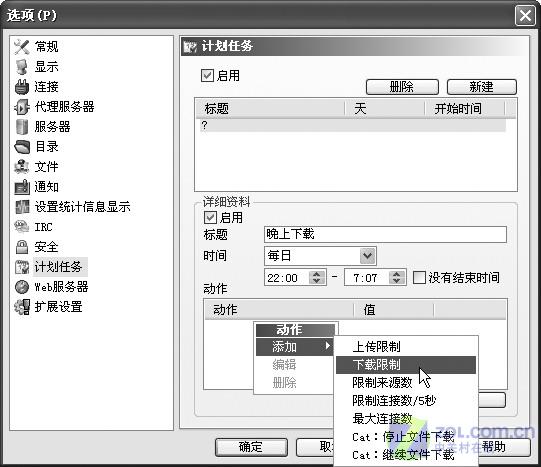Select 通知 in the options list
Viewport: 541px width, 467px height.
pyautogui.click(x=46, y=187)
